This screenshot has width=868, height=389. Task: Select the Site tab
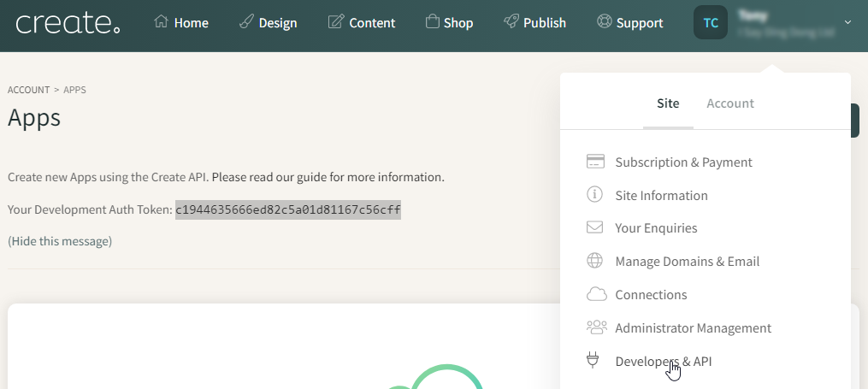(668, 103)
